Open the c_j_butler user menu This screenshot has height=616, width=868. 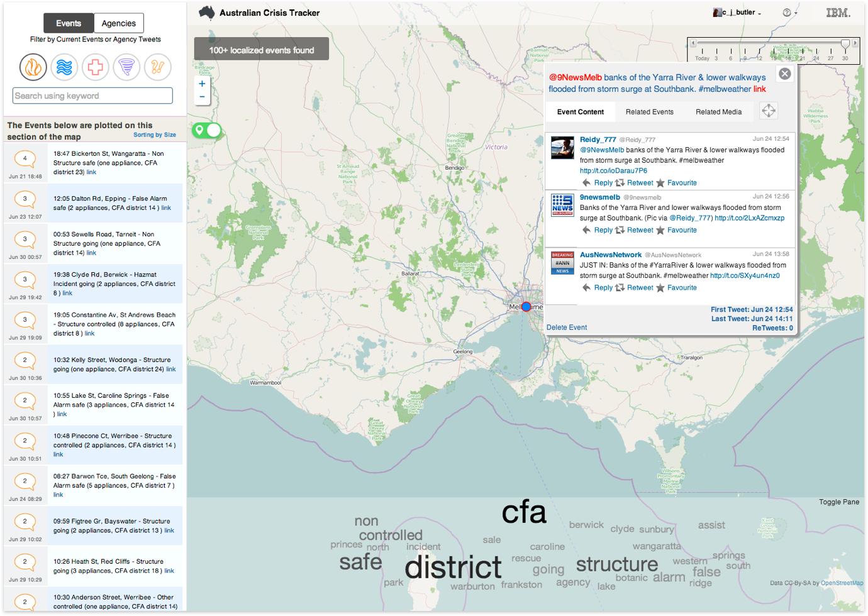point(737,13)
